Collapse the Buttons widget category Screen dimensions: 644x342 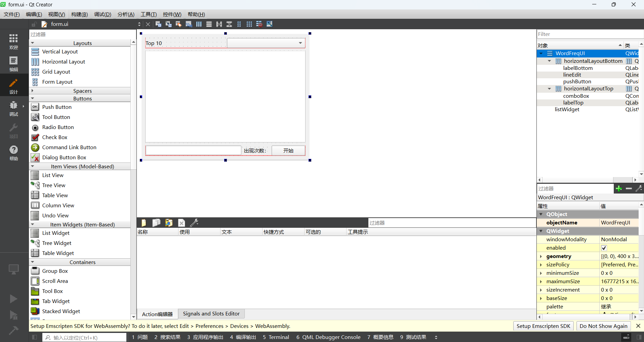[x=33, y=98]
